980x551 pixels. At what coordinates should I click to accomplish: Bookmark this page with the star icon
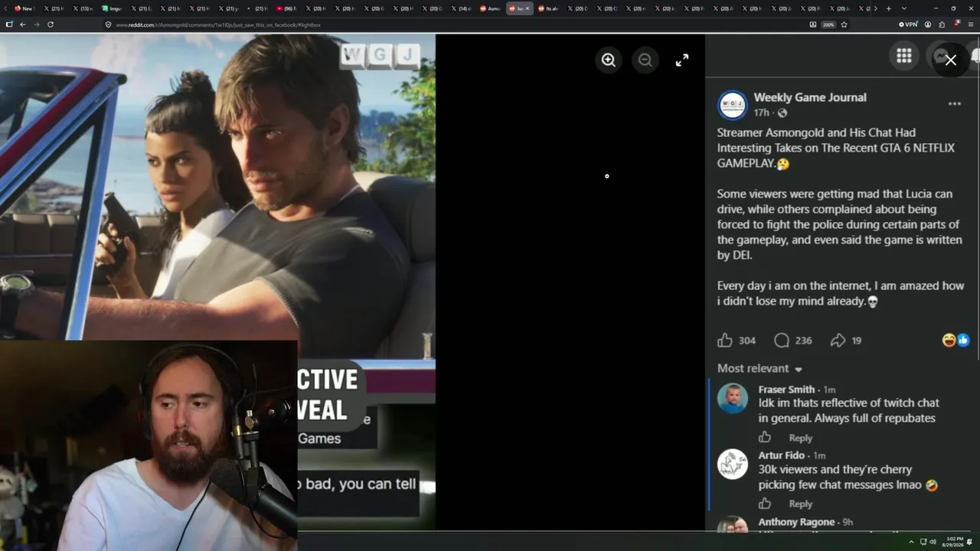coord(844,24)
